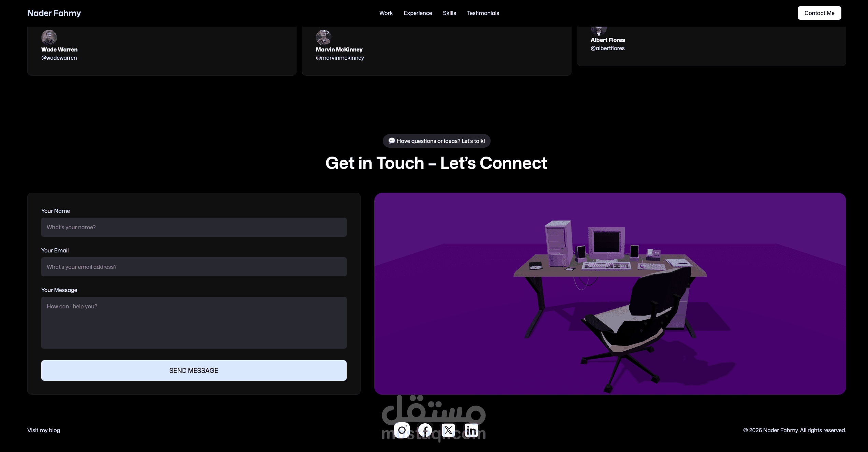868x452 pixels.
Task: Follow the Visit my blog link
Action: [44, 430]
